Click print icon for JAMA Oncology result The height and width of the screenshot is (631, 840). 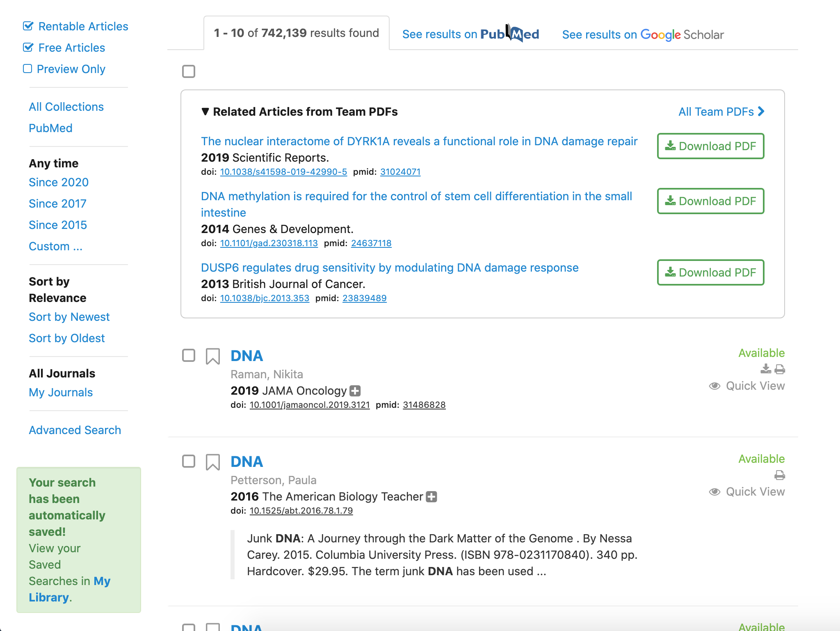click(x=780, y=369)
